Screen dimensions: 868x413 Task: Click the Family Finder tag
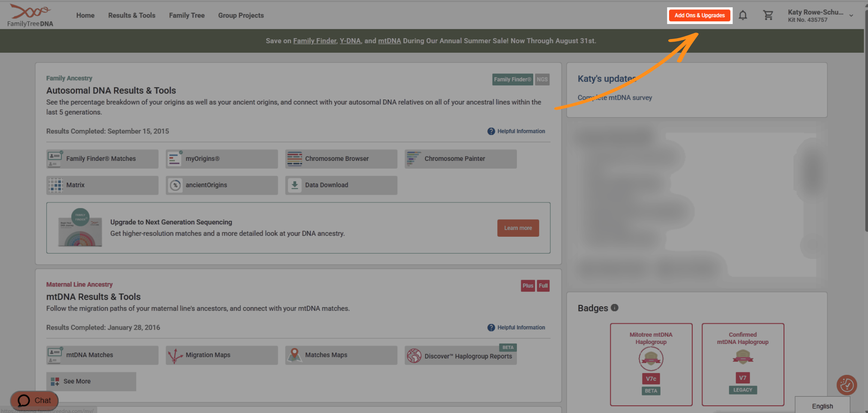point(513,79)
